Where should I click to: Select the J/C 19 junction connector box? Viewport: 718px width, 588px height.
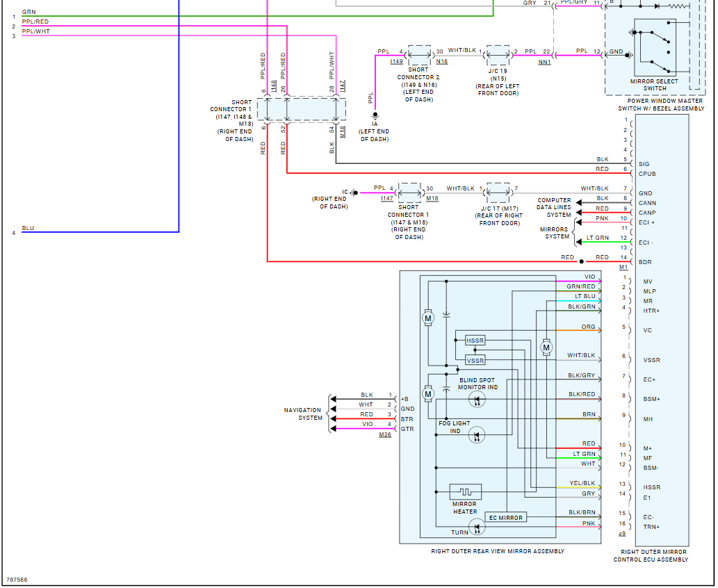point(498,54)
